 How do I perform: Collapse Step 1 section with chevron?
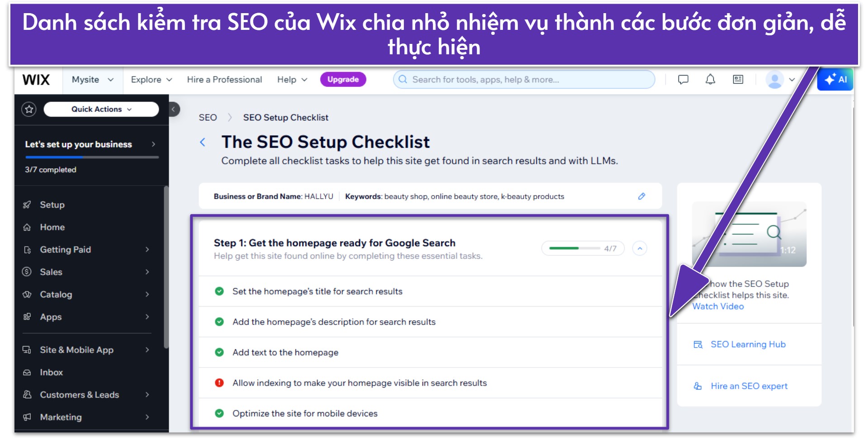pos(640,248)
